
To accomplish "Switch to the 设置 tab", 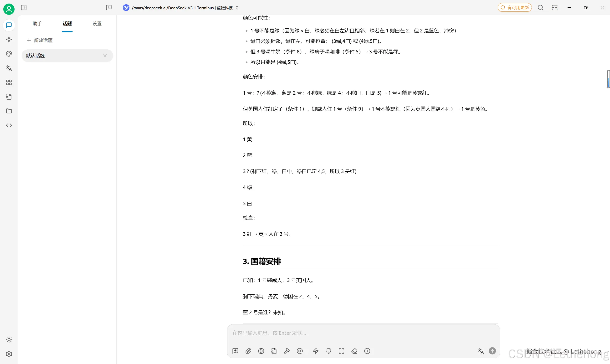I will coord(97,24).
